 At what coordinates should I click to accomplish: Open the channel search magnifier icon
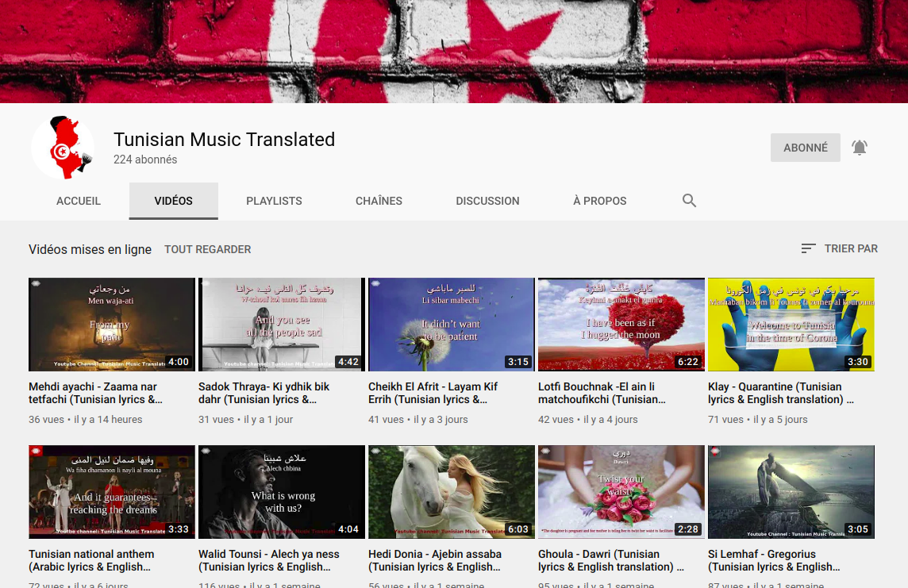coord(689,200)
